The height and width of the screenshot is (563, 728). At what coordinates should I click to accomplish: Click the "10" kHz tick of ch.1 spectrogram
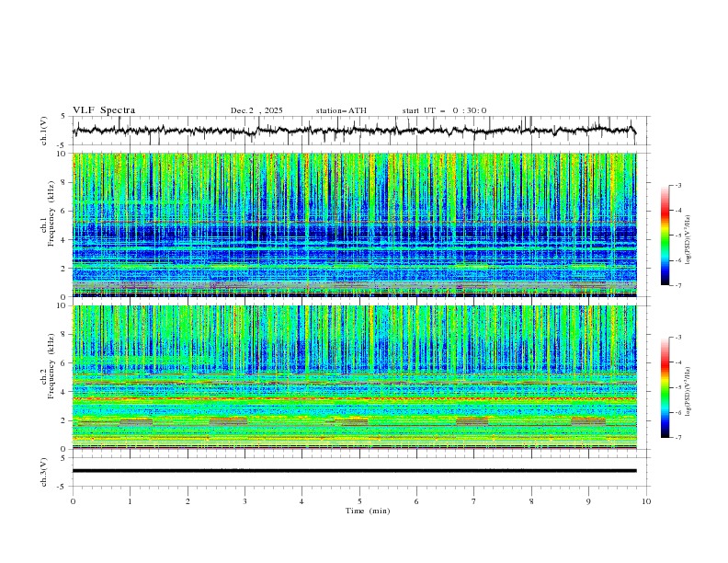(63, 154)
